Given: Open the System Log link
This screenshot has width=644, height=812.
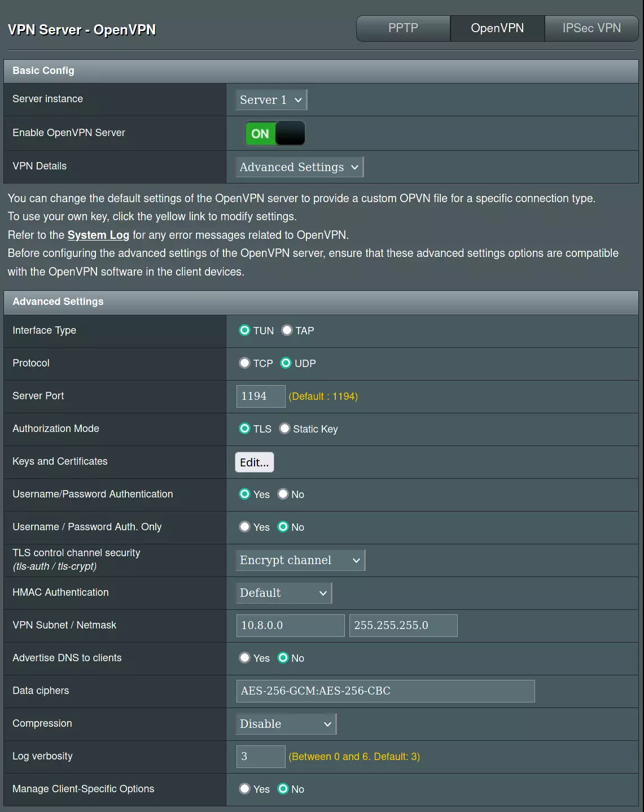Looking at the screenshot, I should [x=98, y=235].
